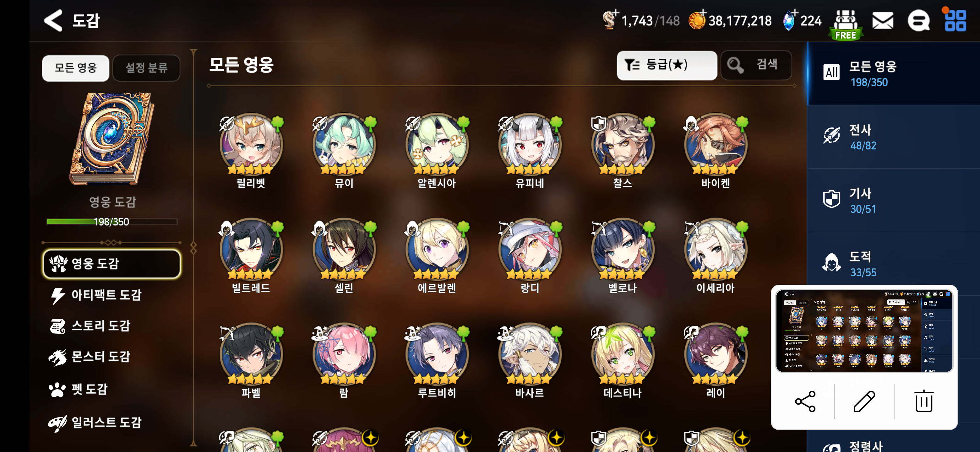Edit the screenshot with pencil icon
980x452 pixels.
pos(864,401)
